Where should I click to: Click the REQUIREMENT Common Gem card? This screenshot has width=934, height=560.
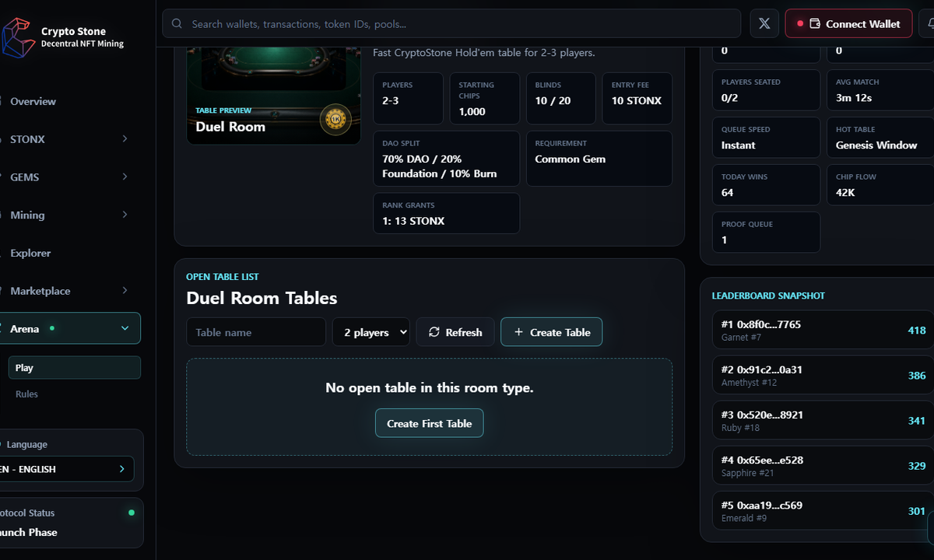click(599, 159)
